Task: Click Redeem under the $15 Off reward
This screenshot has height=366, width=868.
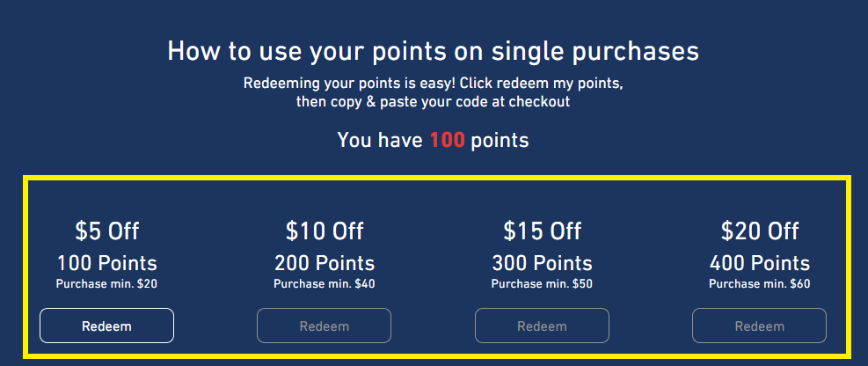Action: point(542,326)
